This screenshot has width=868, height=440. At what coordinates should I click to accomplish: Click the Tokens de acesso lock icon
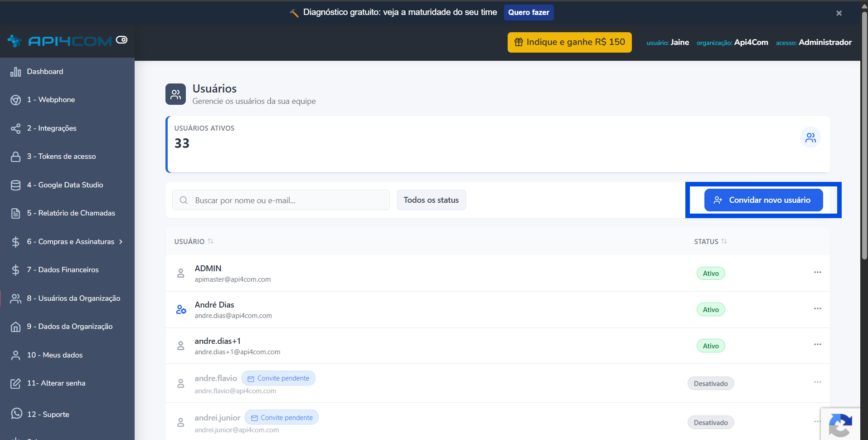point(16,156)
